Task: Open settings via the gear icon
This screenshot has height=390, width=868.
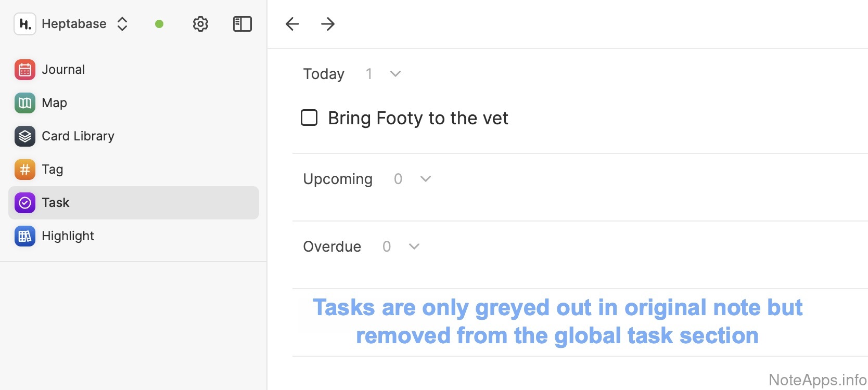Action: (200, 24)
